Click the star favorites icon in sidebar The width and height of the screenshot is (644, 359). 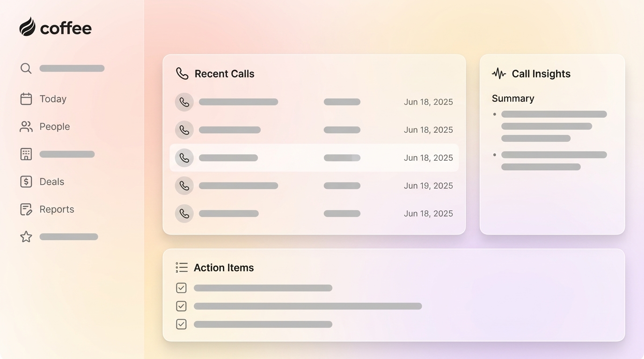point(26,237)
